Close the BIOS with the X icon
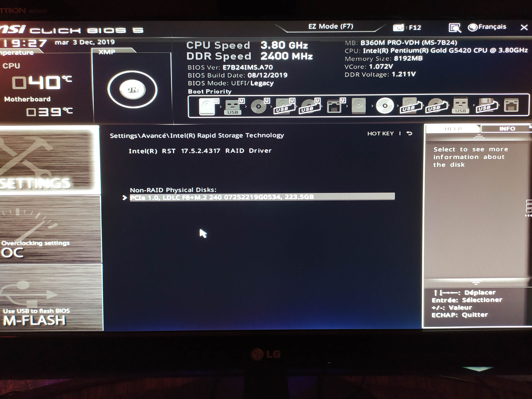The image size is (532, 399). tap(524, 27)
